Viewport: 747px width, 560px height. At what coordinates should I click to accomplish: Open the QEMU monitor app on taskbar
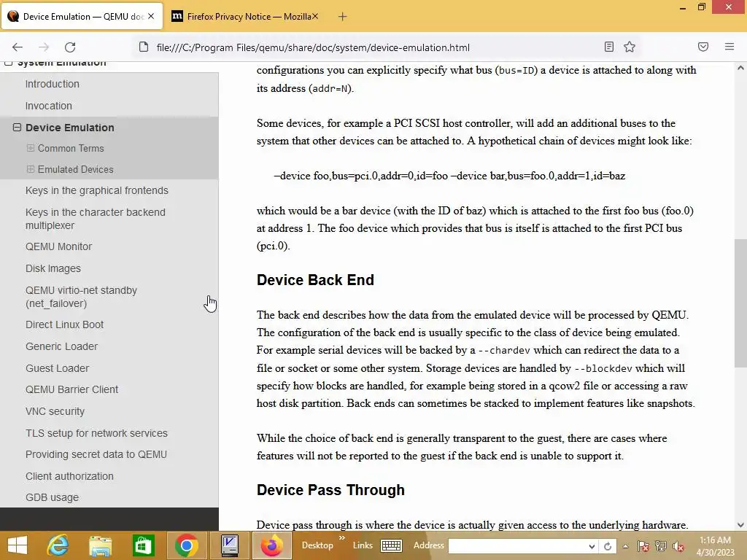[229, 545]
